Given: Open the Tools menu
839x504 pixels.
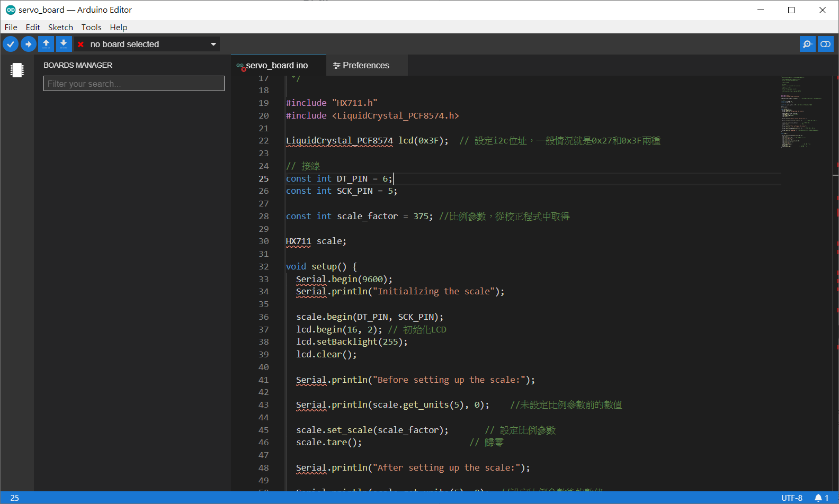Looking at the screenshot, I should [91, 27].
